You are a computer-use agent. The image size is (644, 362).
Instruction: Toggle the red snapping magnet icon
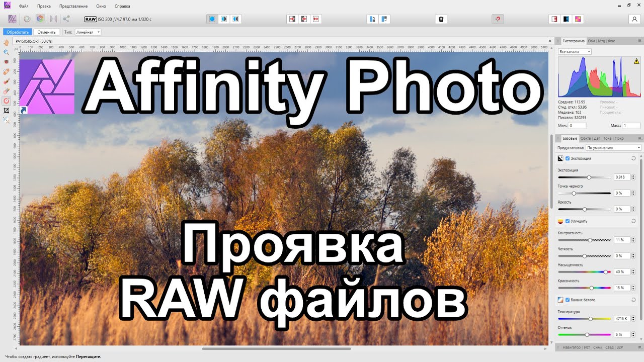click(x=498, y=19)
